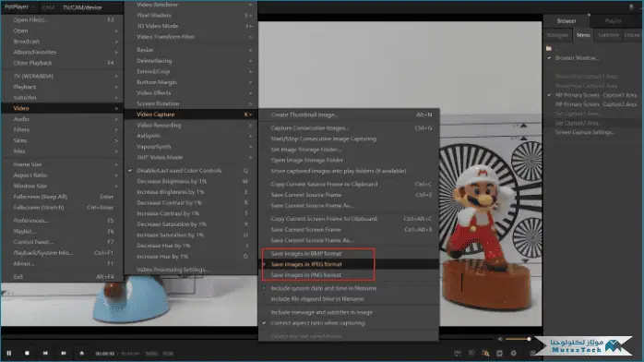This screenshot has height=362, width=644.
Task: Expand the Open submenu
Action: tap(63, 30)
